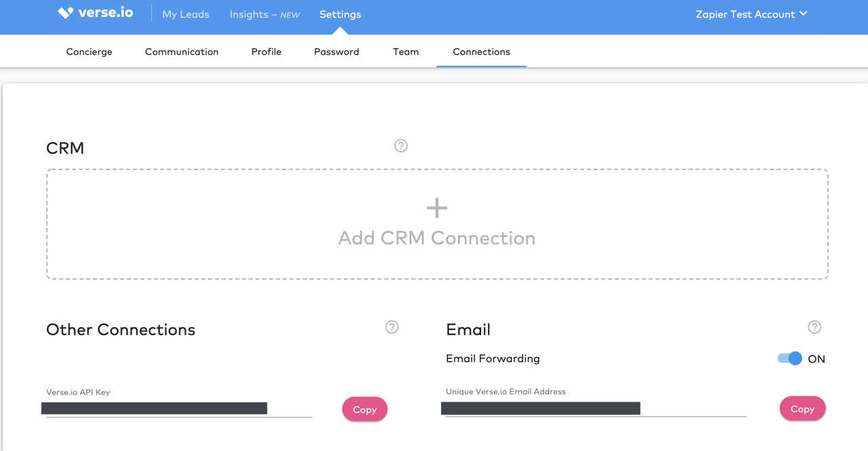Click the Connections tab
868x451 pixels.
pyautogui.click(x=481, y=51)
